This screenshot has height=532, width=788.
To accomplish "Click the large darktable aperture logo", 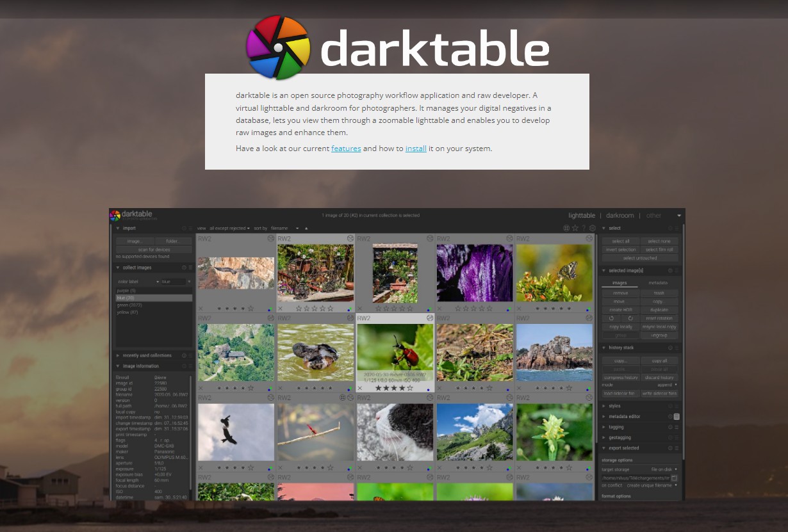I will pos(279,47).
